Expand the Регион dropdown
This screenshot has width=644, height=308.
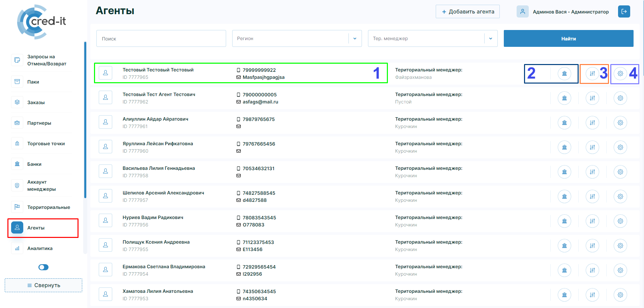point(355,38)
